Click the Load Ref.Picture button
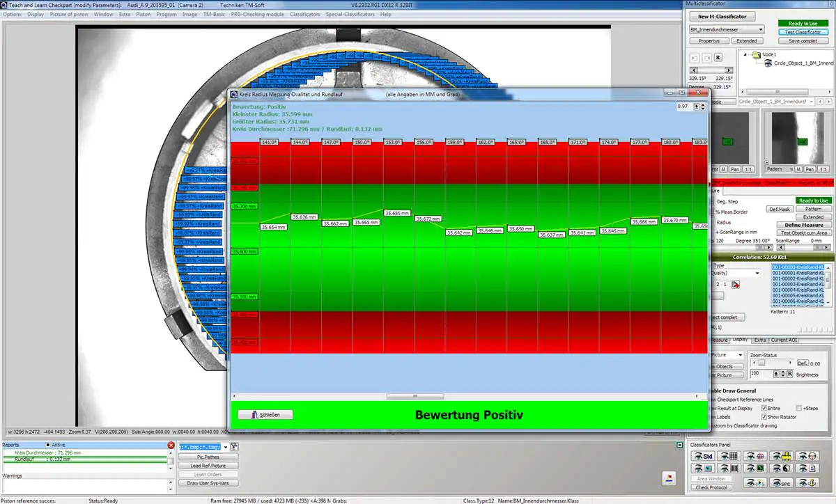The height and width of the screenshot is (504, 836). click(208, 466)
